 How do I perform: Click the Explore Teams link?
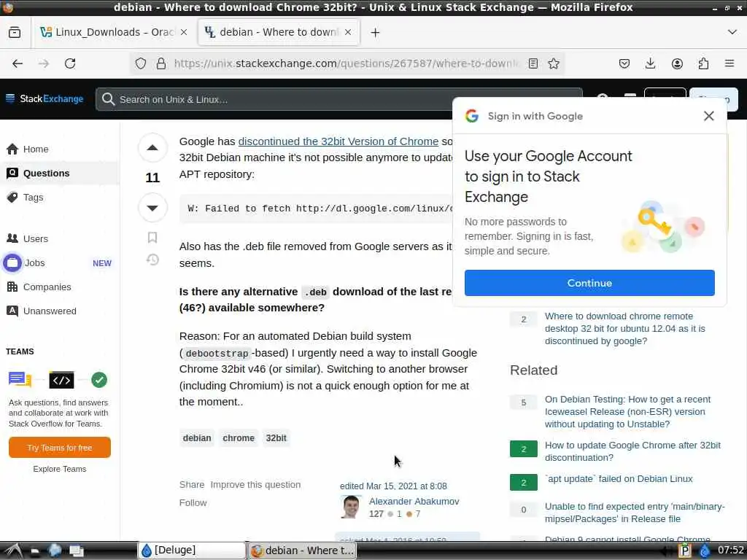60,469
